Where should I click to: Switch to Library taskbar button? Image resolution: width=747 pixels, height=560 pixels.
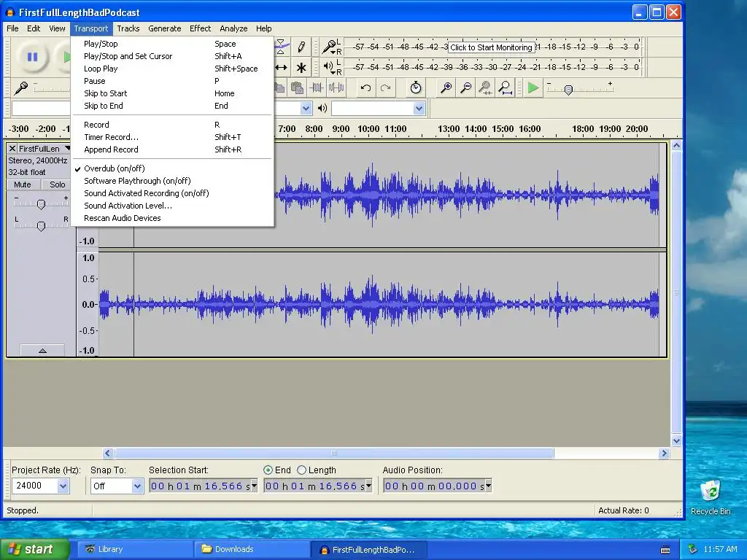click(133, 549)
